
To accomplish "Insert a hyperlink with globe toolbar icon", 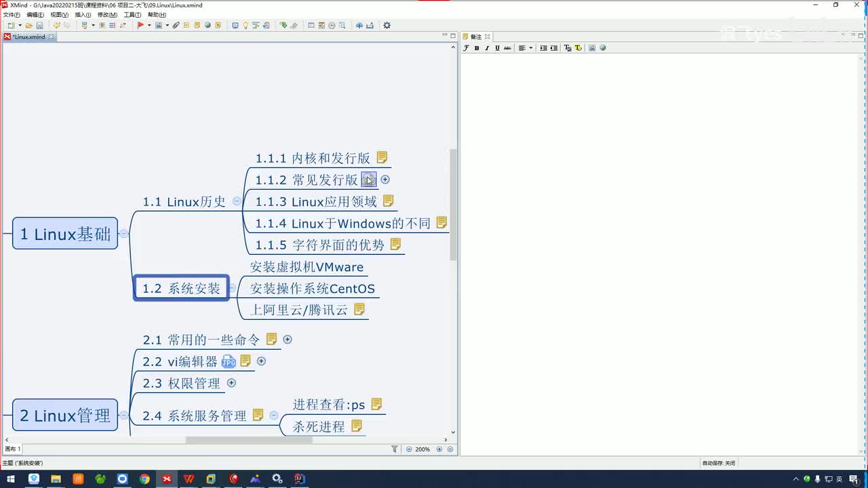I will pyautogui.click(x=208, y=25).
